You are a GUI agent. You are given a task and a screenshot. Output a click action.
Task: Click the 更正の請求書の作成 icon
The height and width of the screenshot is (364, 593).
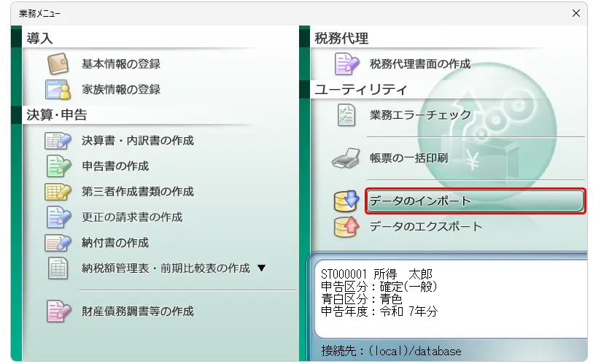(58, 217)
